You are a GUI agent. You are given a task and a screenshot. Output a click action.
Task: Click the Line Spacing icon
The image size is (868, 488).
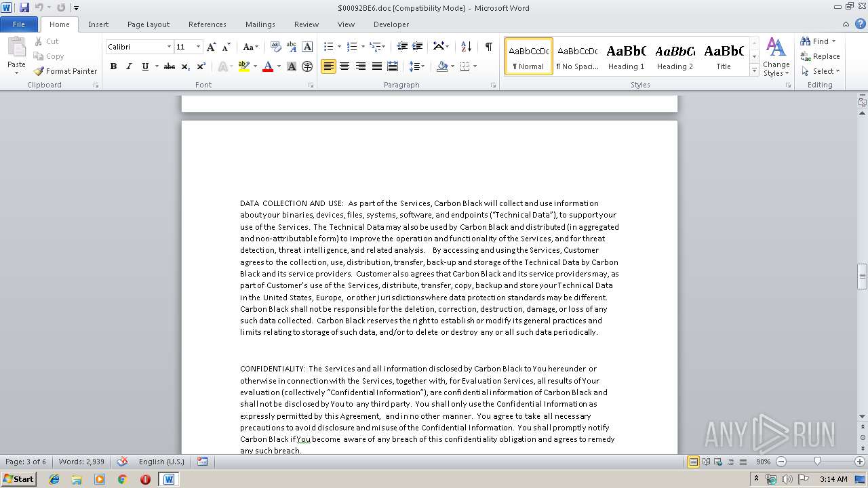coord(414,66)
